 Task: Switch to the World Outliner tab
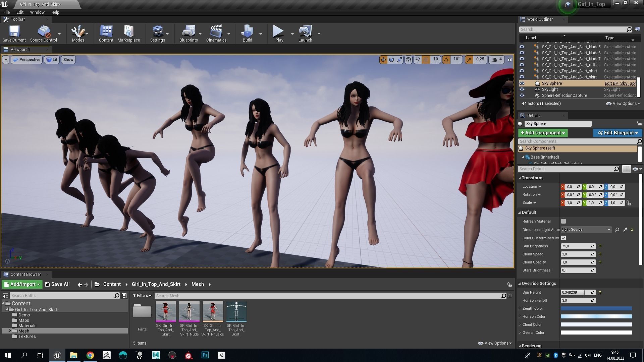(539, 19)
